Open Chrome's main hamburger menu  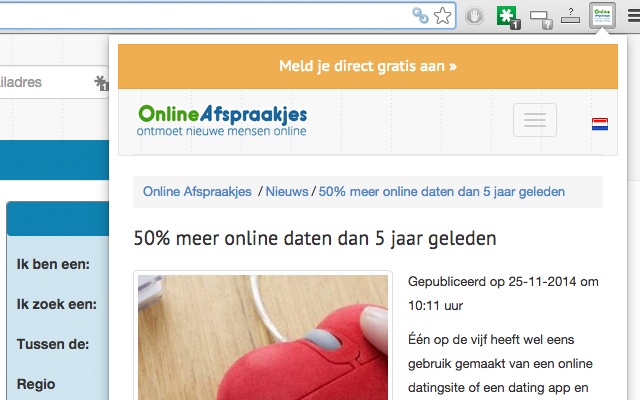pos(634,16)
